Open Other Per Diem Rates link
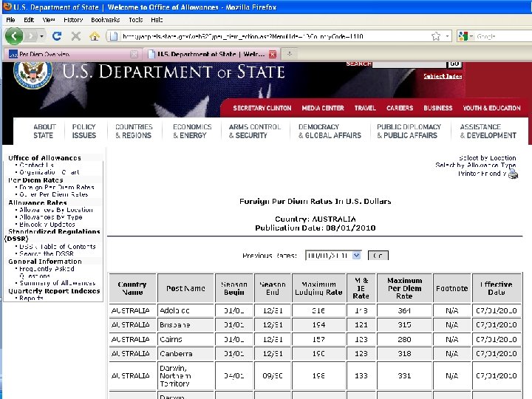Viewport: 532px width, 399px height. point(54,194)
